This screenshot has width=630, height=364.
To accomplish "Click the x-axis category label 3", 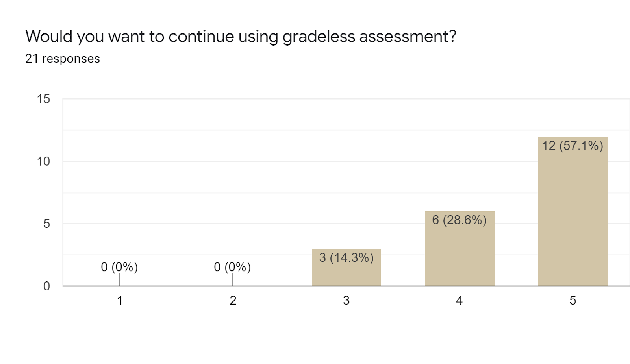I will click(346, 301).
